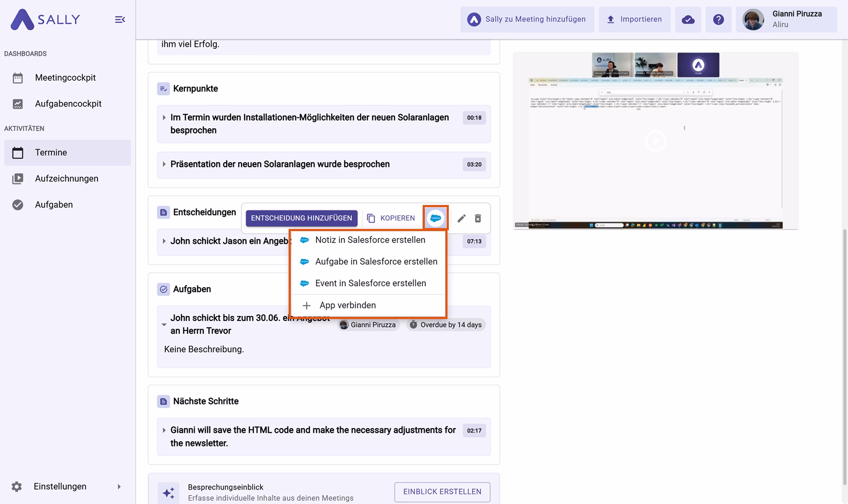Click the Entscheidungen section icon
The height and width of the screenshot is (504, 848).
(163, 212)
